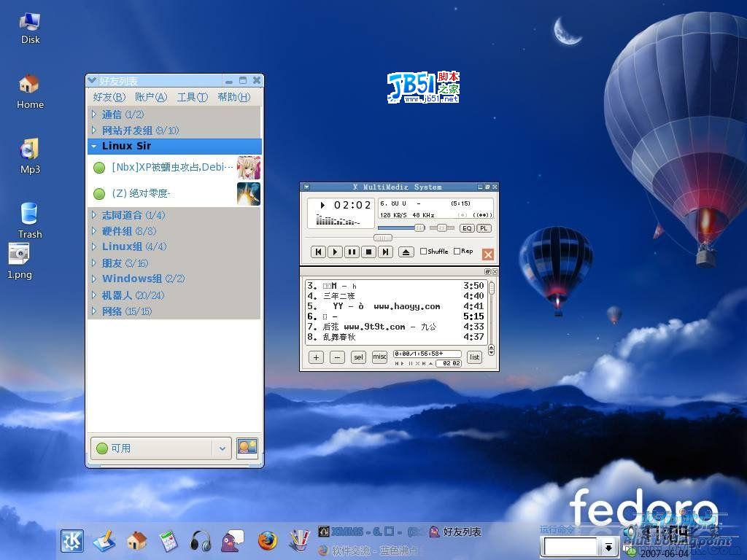Skip to next track in XMMS
The image size is (747, 560).
click(x=385, y=252)
